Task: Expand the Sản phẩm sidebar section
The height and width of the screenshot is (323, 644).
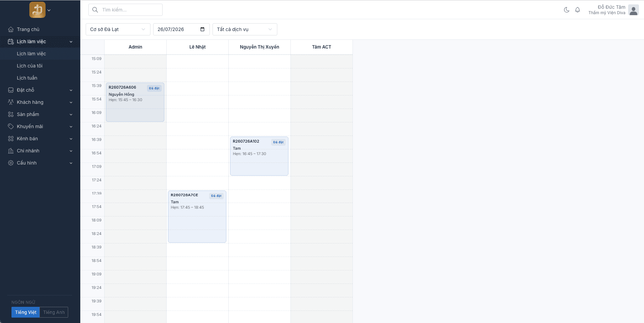Action: click(x=40, y=114)
